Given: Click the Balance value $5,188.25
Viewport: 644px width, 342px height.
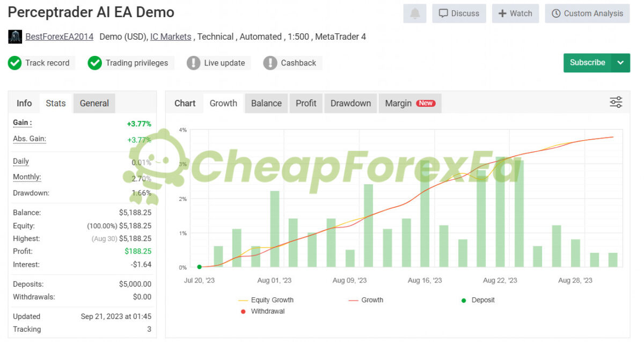Looking at the screenshot, I should tap(135, 213).
